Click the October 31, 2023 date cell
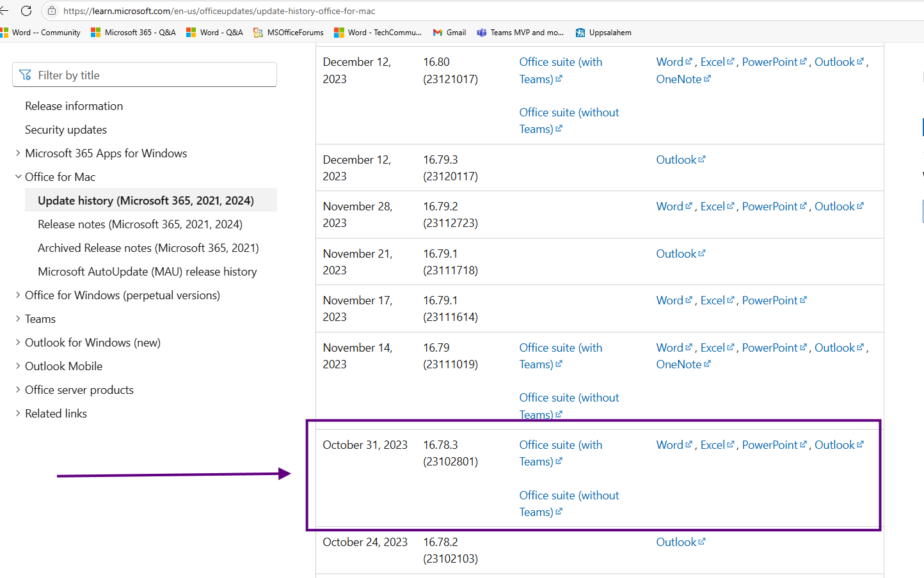Screen dimensions: 924x578 (365, 445)
